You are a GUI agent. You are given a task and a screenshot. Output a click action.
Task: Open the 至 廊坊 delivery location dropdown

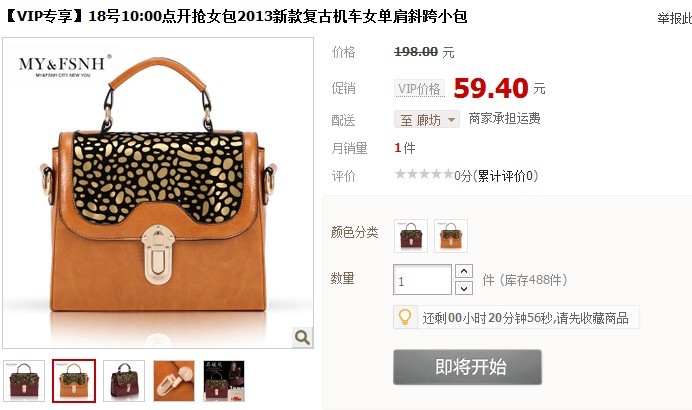(427, 119)
